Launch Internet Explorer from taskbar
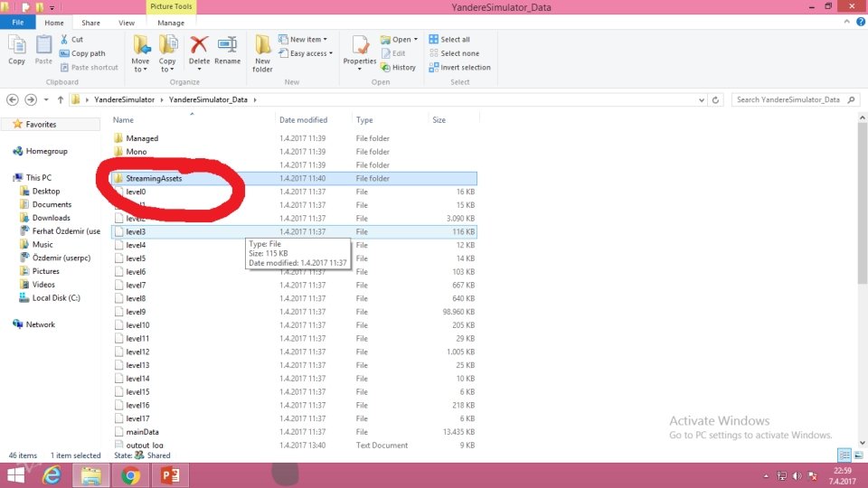The image size is (868, 488). (52, 475)
